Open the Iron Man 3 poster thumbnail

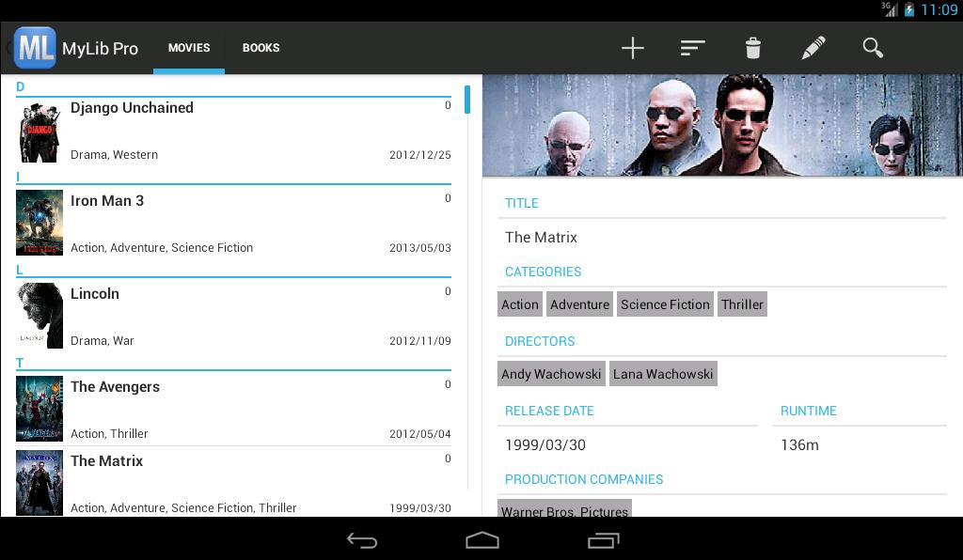[39, 223]
